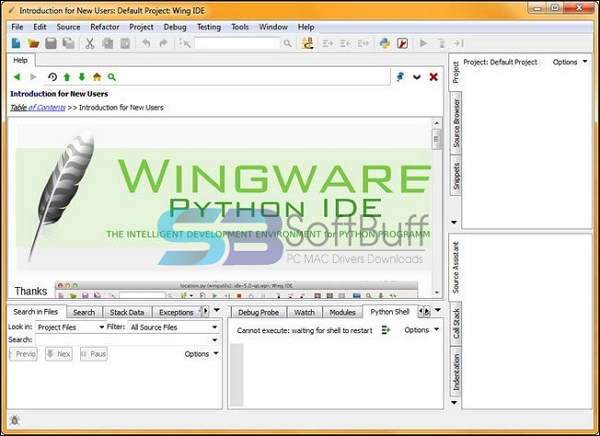
Task: Open the Search field history dropdown
Action: (x=215, y=340)
